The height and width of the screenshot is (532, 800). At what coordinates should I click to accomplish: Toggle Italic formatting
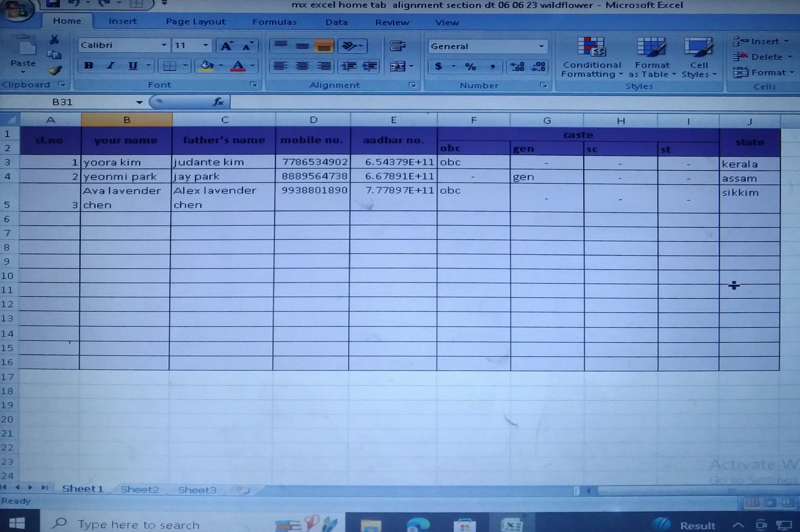click(x=111, y=65)
